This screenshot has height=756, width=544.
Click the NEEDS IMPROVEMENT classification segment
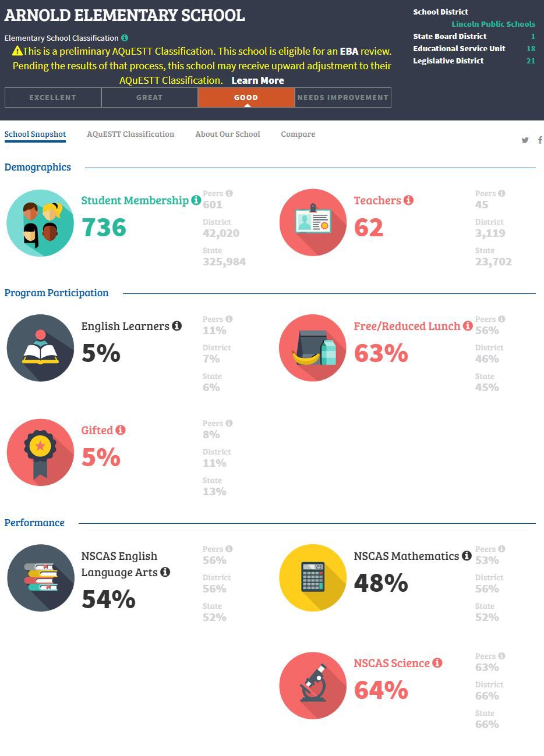[343, 97]
